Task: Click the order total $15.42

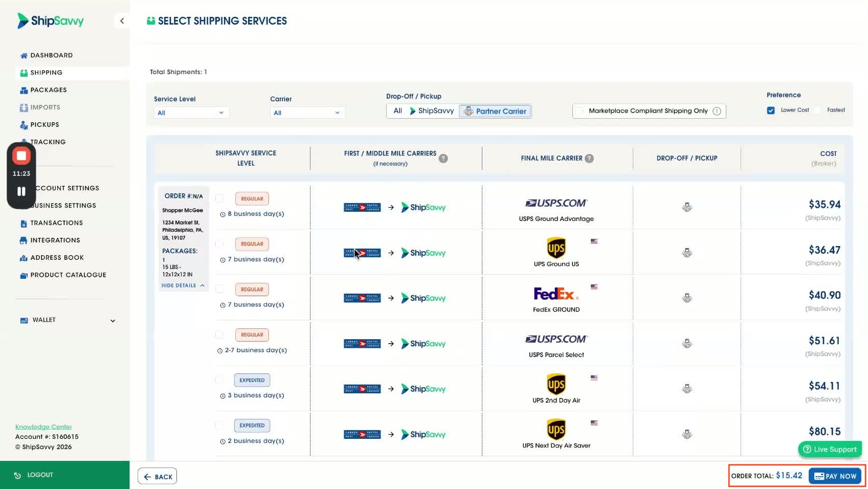Action: coord(789,476)
